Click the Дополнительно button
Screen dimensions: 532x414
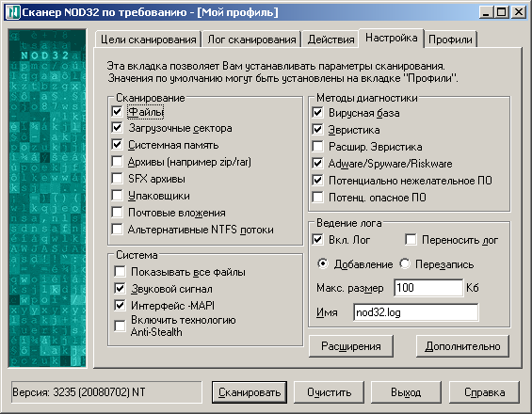[462, 346]
